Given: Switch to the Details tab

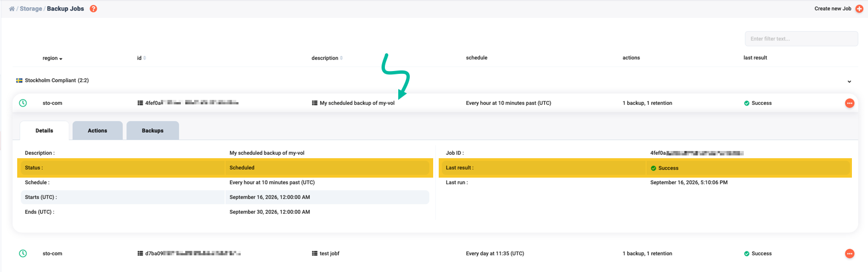Looking at the screenshot, I should 44,130.
